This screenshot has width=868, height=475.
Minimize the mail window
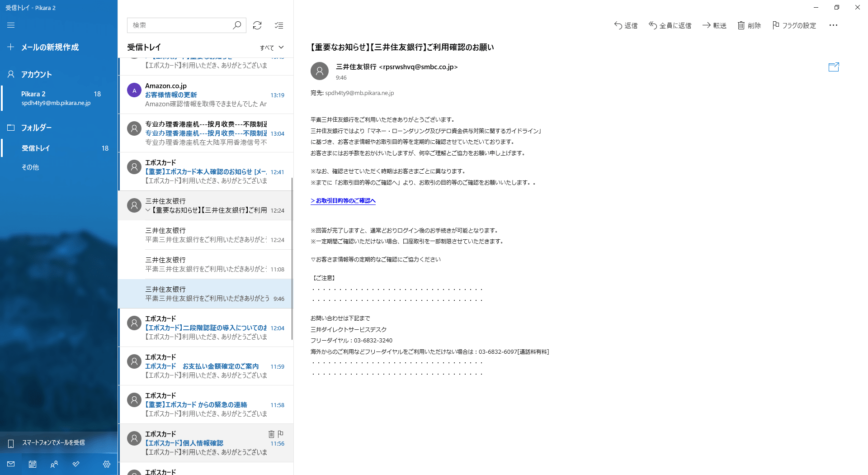(816, 7)
